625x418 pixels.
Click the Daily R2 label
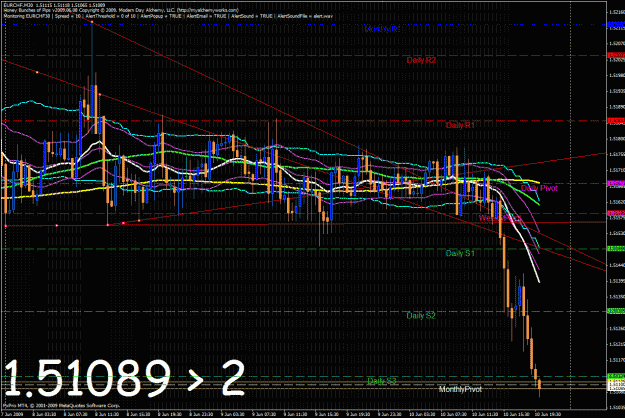pyautogui.click(x=421, y=60)
